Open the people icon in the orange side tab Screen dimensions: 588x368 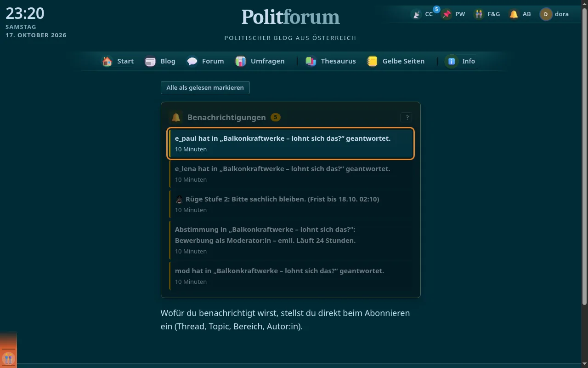[8, 358]
